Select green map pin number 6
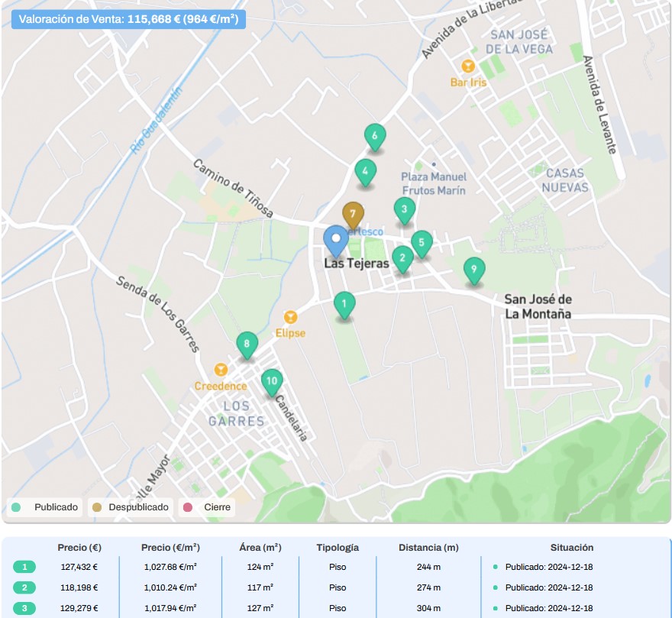The width and height of the screenshot is (672, 618). [374, 138]
